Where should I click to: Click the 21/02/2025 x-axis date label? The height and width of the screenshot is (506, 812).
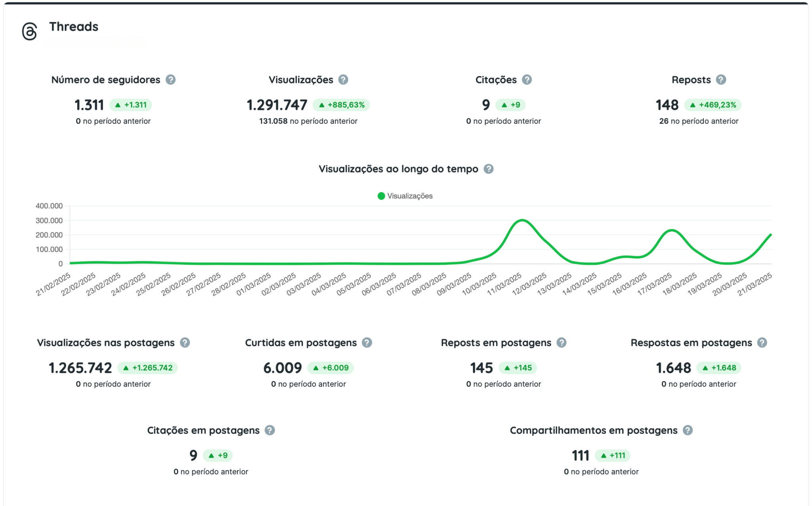[53, 284]
